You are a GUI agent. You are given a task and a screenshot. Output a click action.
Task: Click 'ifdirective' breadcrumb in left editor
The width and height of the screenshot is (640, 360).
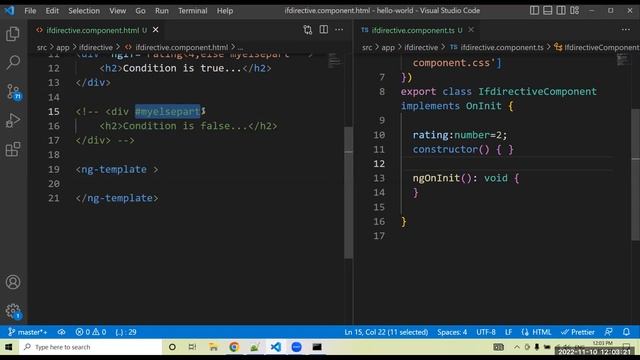point(96,47)
